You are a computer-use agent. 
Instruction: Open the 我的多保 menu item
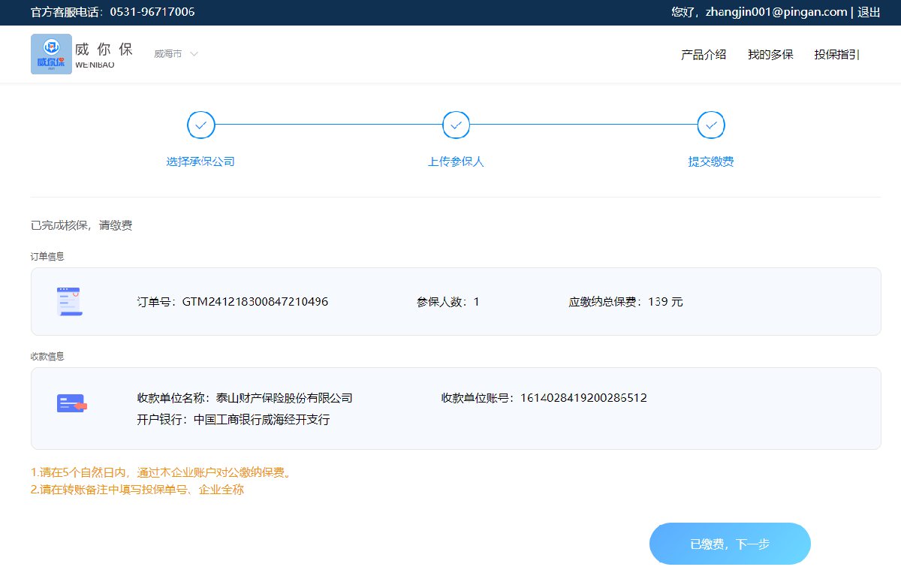coord(770,55)
